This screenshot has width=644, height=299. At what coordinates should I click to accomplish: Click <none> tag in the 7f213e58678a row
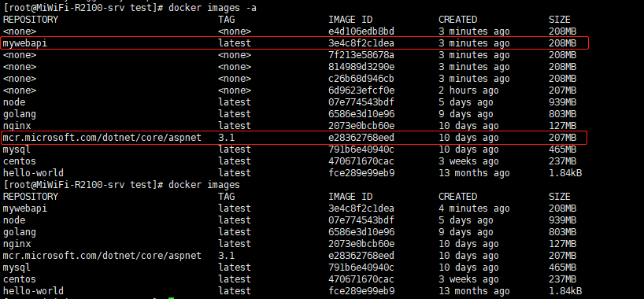(x=235, y=55)
